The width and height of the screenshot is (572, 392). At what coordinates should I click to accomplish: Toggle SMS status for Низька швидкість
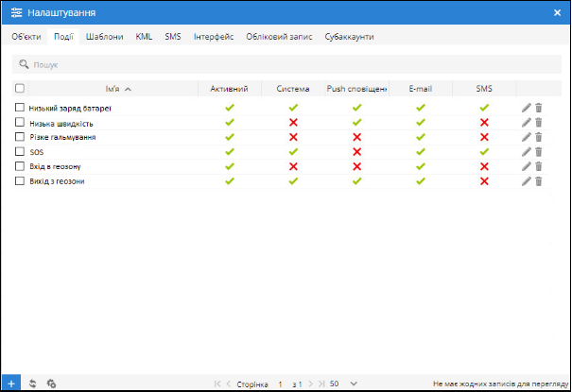pyautogui.click(x=484, y=123)
